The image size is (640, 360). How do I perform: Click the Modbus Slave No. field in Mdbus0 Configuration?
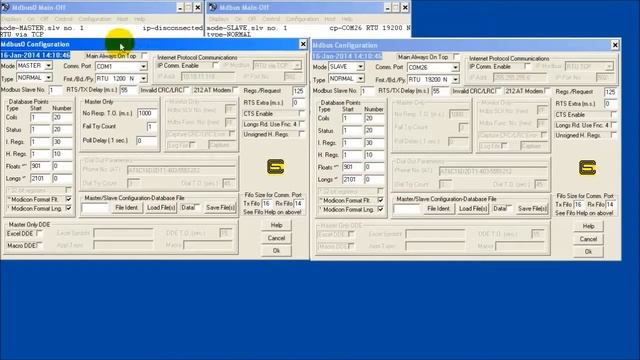(55, 90)
